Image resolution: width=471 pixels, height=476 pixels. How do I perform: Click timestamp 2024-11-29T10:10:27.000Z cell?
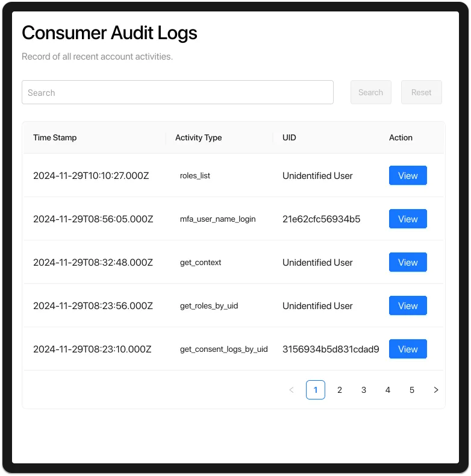(91, 176)
